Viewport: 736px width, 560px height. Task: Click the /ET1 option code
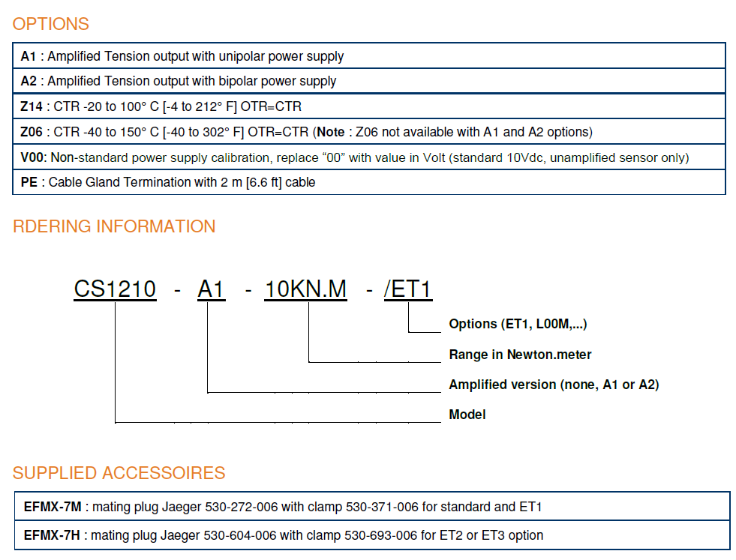[408, 289]
